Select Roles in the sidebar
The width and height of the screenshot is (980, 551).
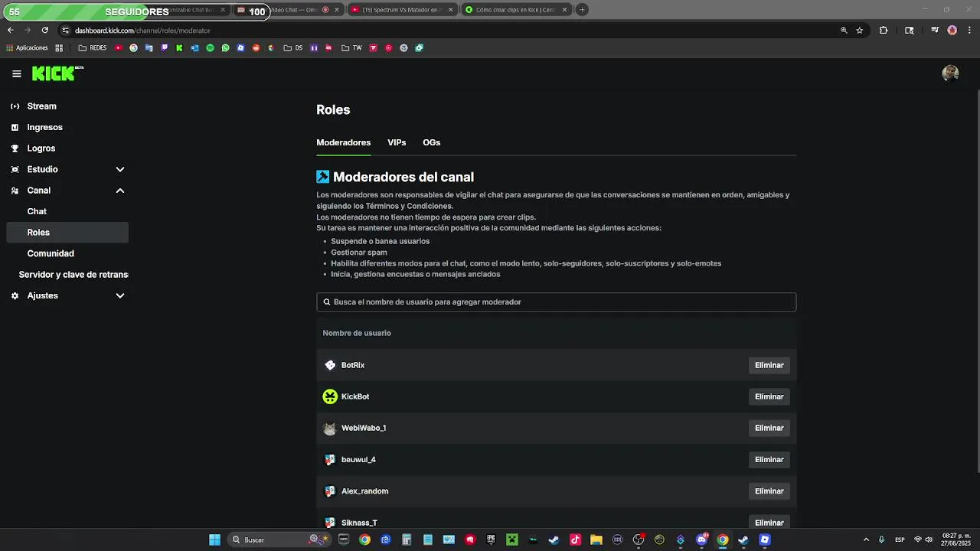[x=67, y=233]
